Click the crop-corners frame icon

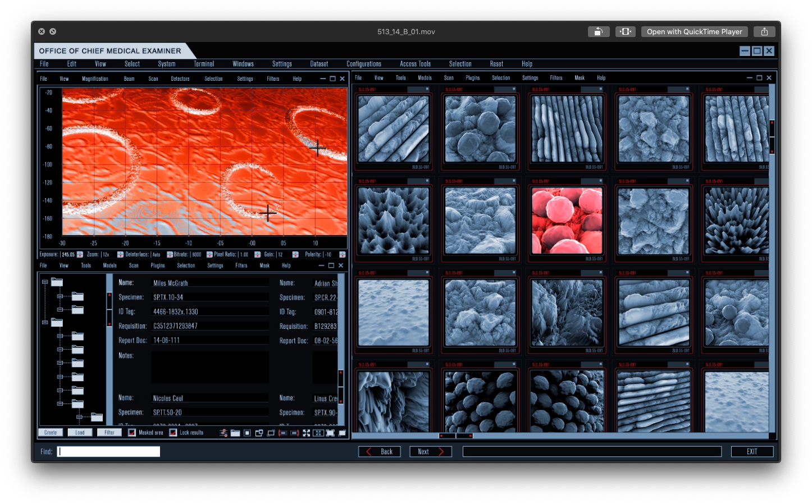point(330,433)
